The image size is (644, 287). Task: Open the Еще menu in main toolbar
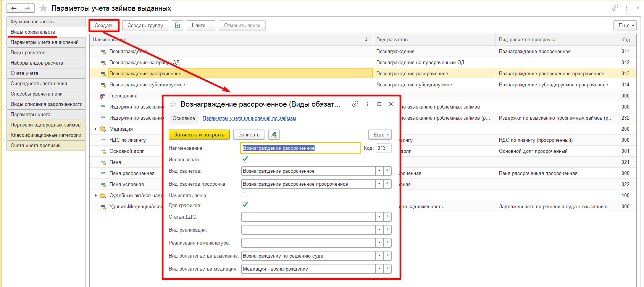(x=625, y=25)
